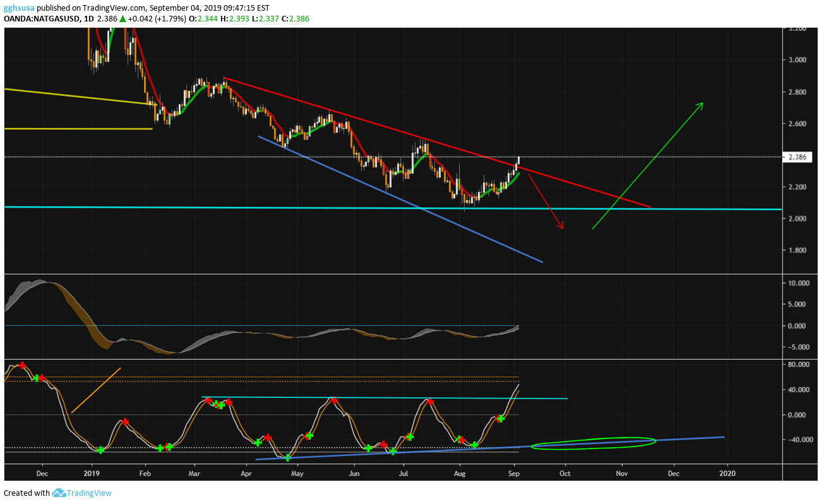Click the 2.000 price axis label

pos(798,219)
